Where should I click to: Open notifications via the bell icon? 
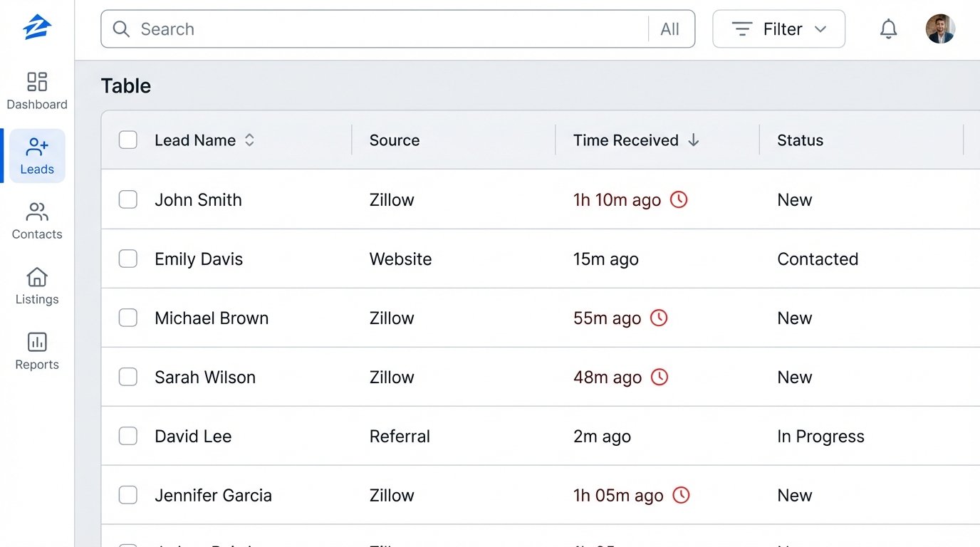888,28
